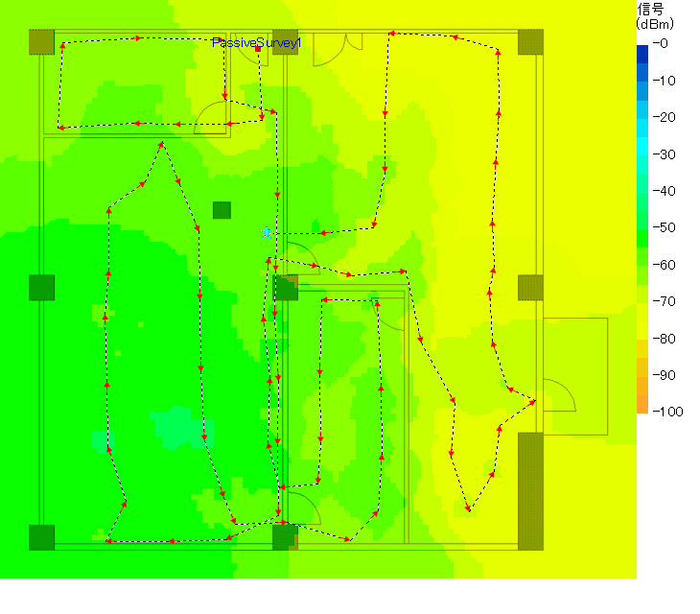
Task: Click the -30 legend value
Action: pos(664,154)
